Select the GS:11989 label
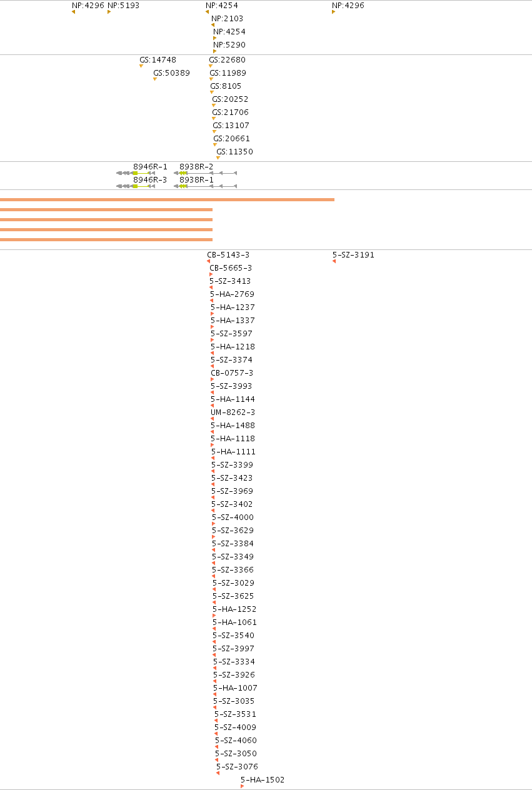The height and width of the screenshot is (790, 532). pyautogui.click(x=228, y=73)
